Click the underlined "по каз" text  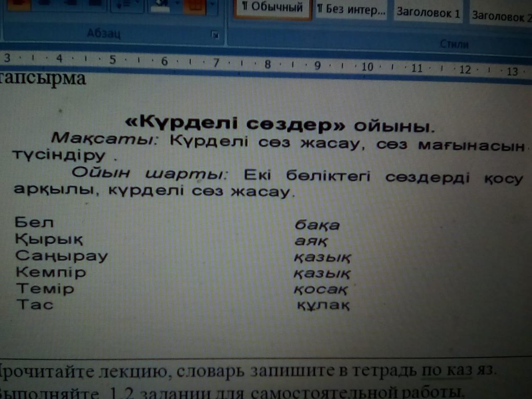point(446,369)
